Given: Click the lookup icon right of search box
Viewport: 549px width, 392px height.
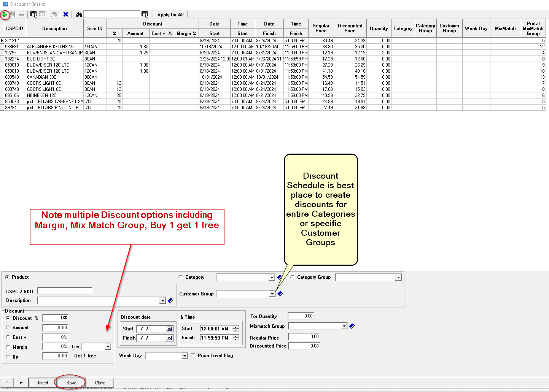Looking at the screenshot, I should pyautogui.click(x=145, y=14).
